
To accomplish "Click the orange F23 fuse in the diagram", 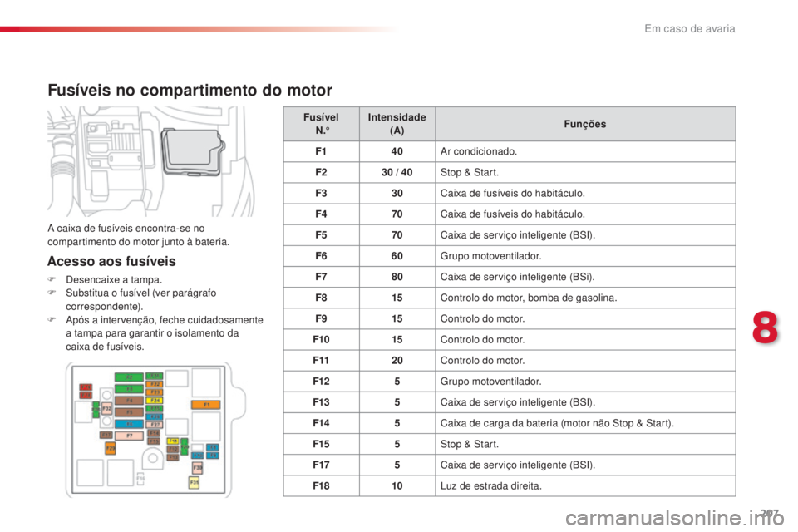I will coord(155,392).
